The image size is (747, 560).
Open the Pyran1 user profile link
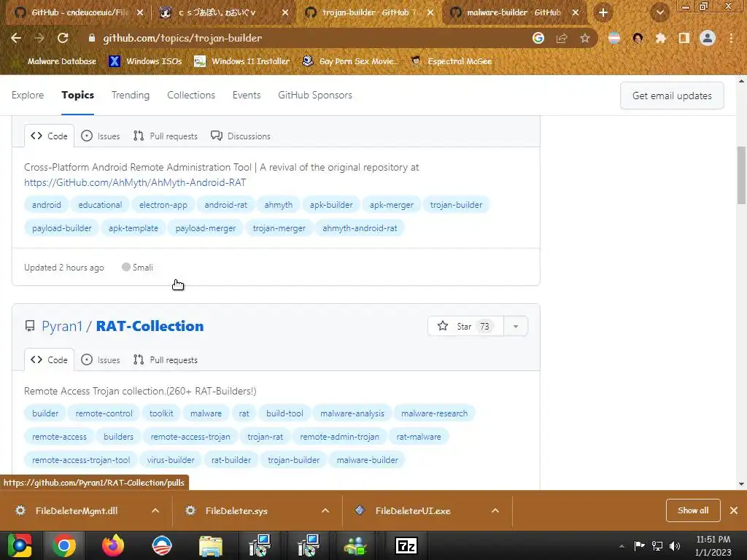[x=62, y=326]
